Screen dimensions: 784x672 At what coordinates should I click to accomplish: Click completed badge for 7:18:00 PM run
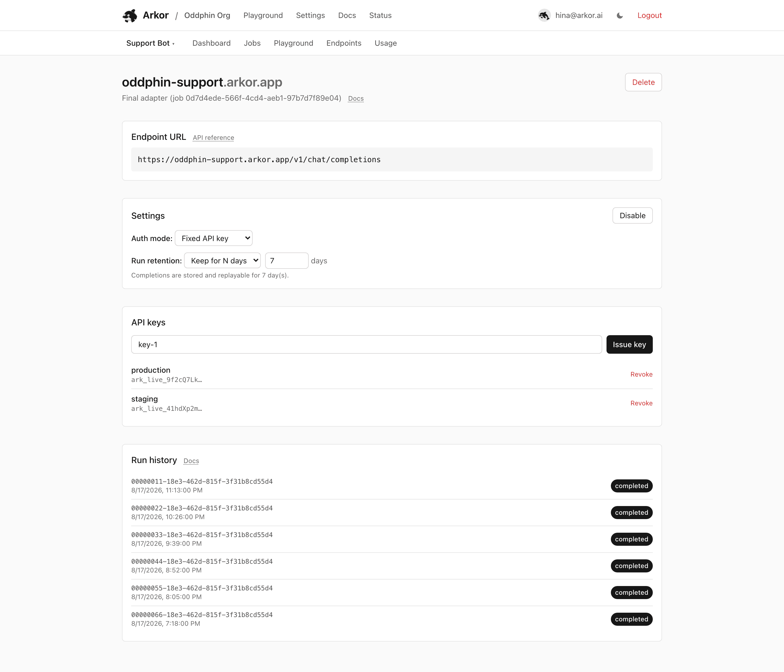click(x=632, y=619)
